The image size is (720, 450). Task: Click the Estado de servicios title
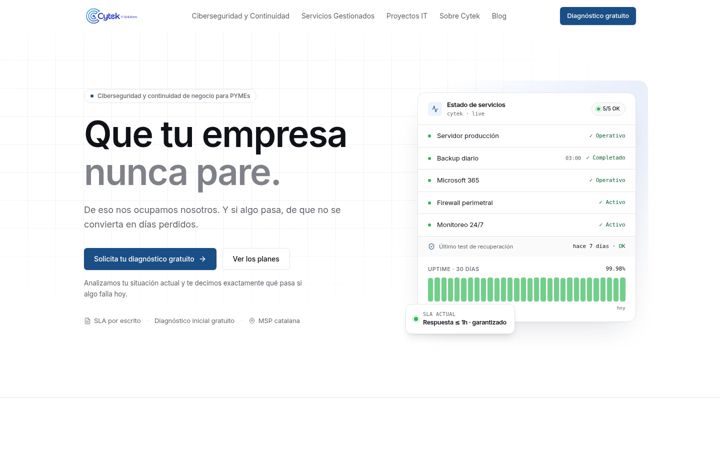click(476, 105)
